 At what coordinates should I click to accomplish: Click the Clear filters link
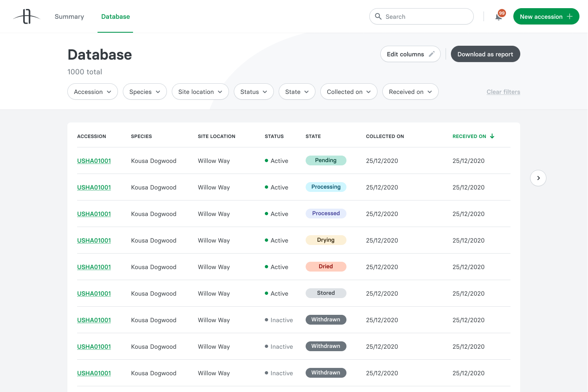pyautogui.click(x=503, y=92)
